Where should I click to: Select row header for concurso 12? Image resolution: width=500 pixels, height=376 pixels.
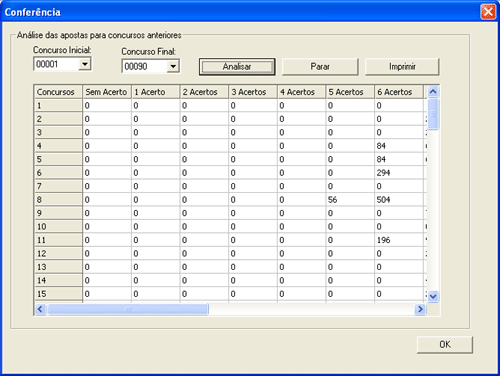[x=59, y=253]
